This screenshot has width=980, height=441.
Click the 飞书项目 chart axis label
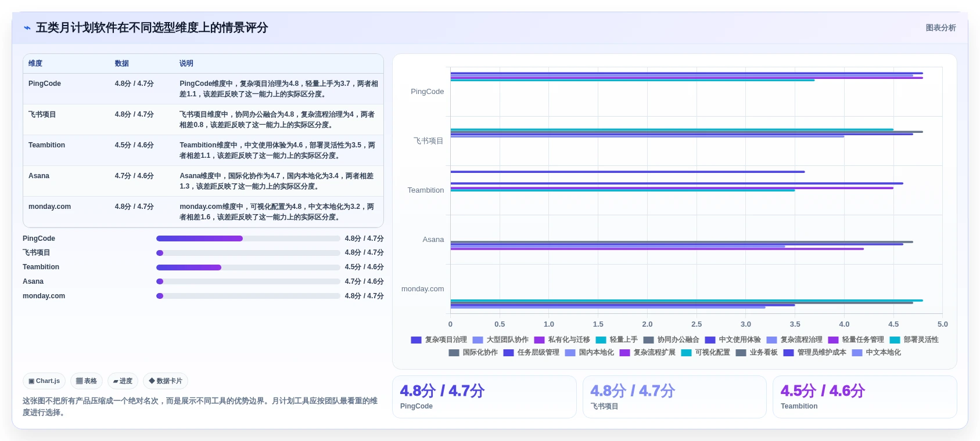[429, 141]
